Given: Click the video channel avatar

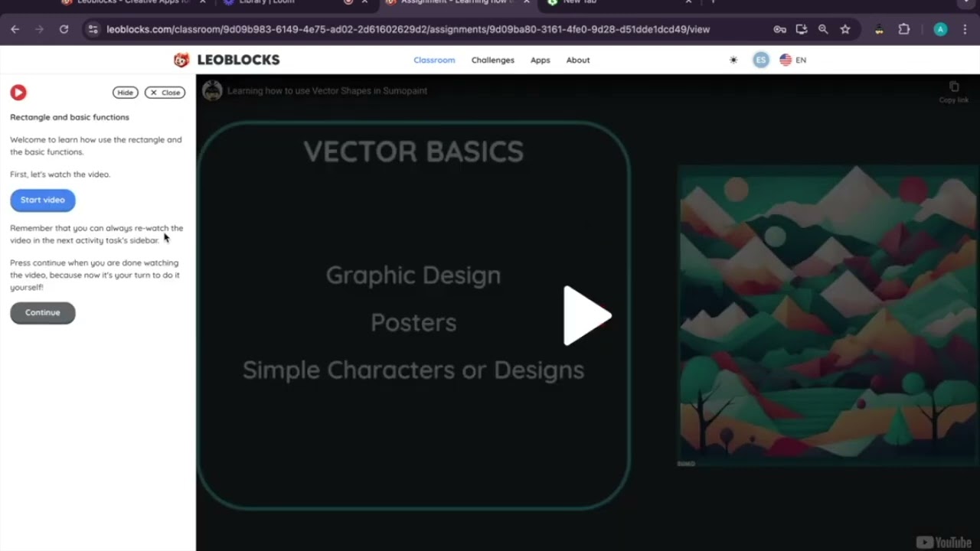Looking at the screenshot, I should (212, 90).
